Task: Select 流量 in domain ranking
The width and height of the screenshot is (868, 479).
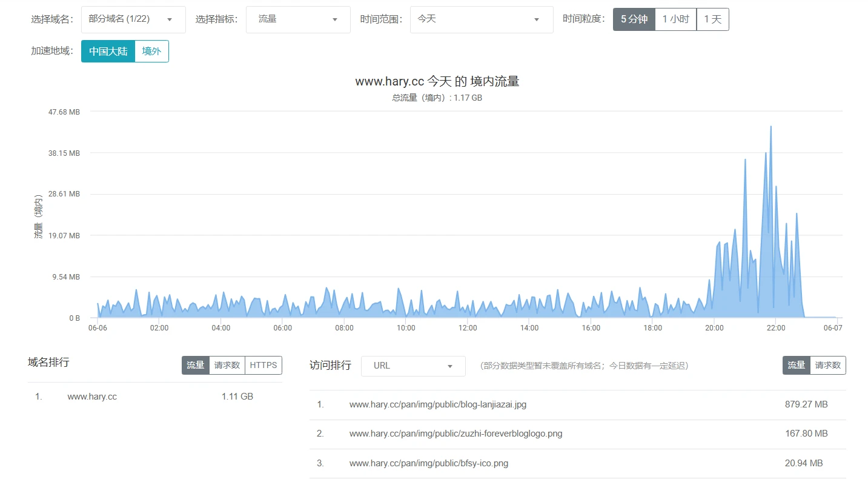Action: [x=195, y=365]
